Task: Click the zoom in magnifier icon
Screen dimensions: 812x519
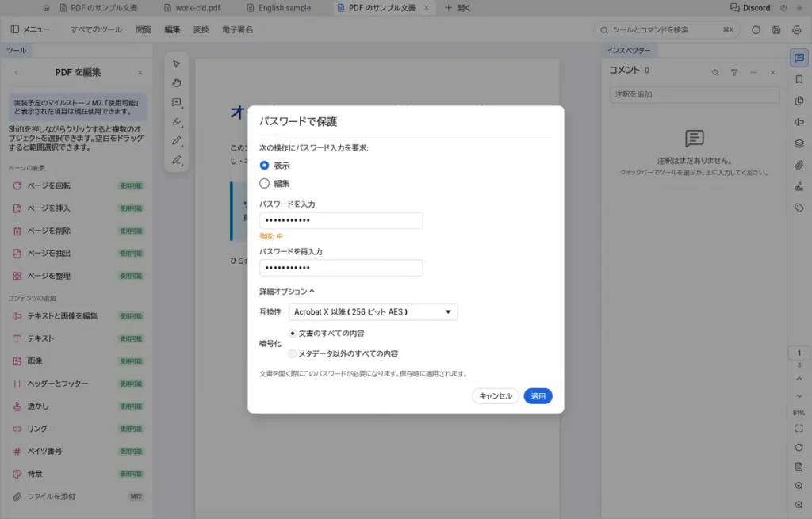Action: 799,486
